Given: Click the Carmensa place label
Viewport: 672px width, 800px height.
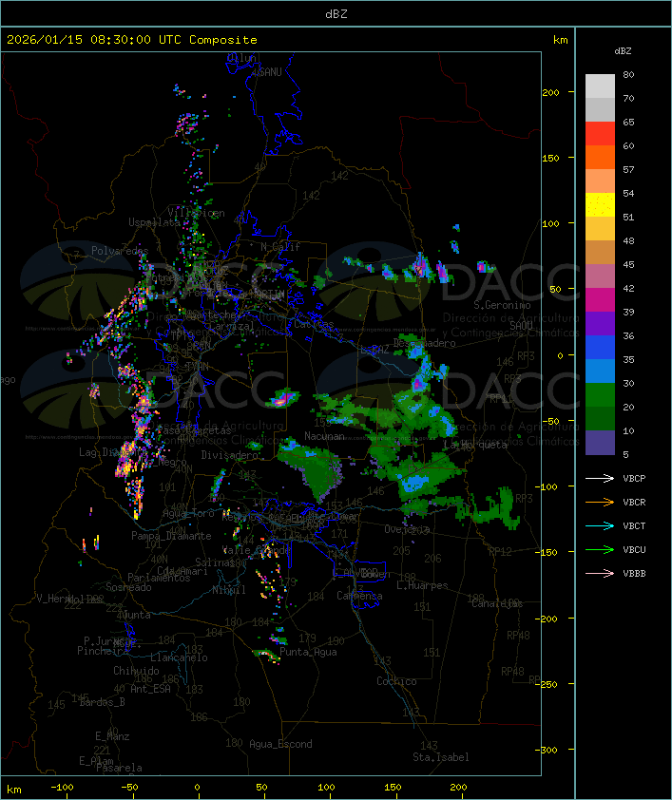Looking at the screenshot, I should pos(359,596).
